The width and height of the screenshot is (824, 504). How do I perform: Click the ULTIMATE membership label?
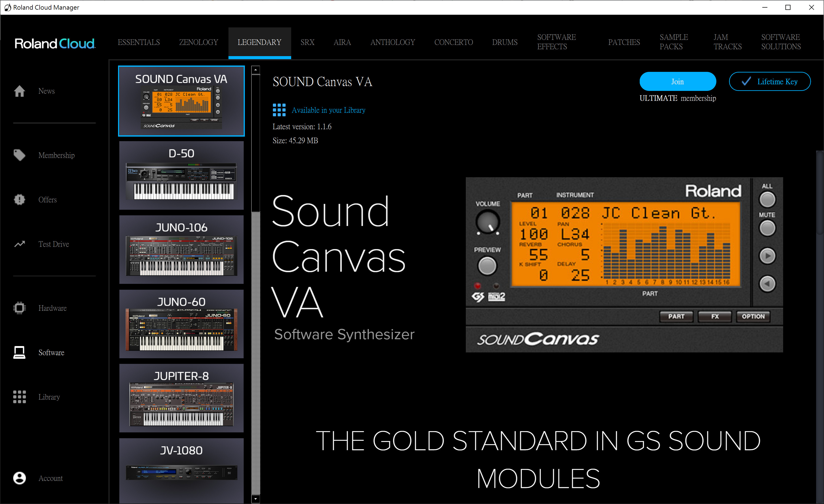pyautogui.click(x=678, y=98)
